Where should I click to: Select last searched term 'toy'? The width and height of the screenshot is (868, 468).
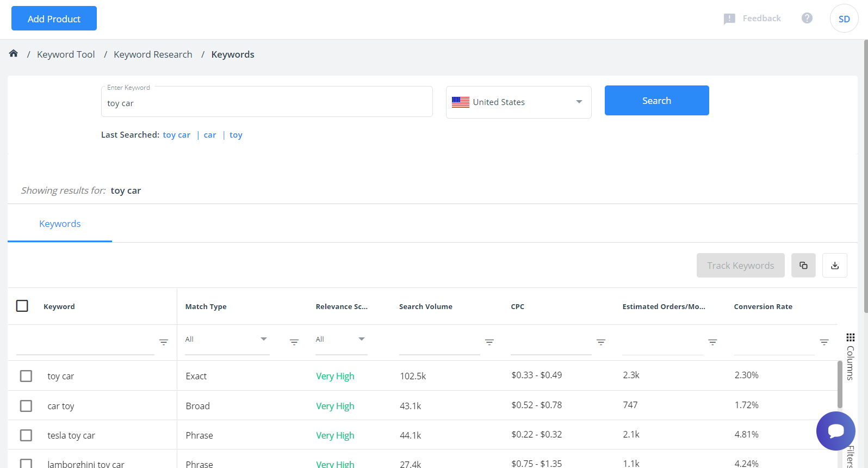(x=236, y=135)
